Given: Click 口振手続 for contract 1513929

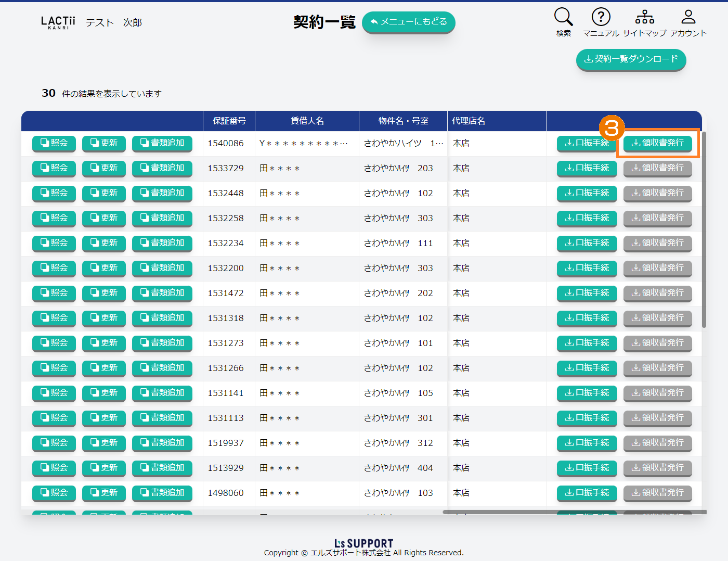Looking at the screenshot, I should (x=587, y=468).
